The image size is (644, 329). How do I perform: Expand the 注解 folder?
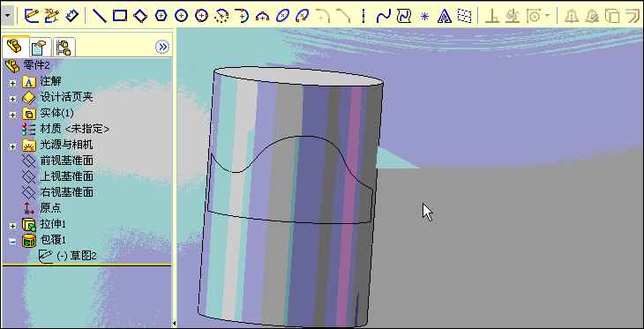[x=12, y=83]
